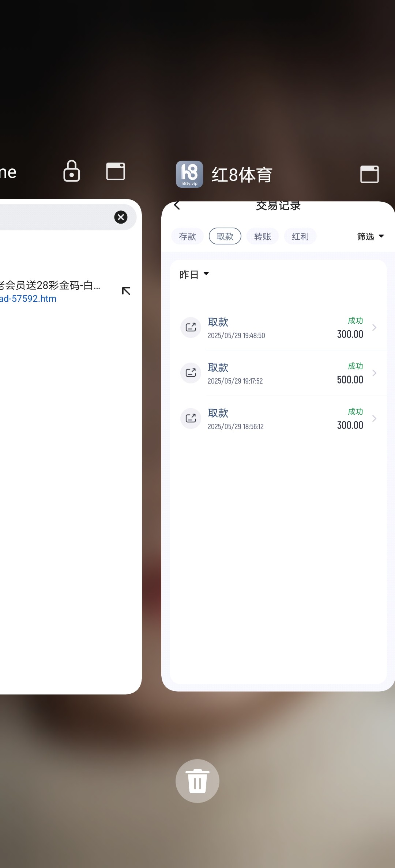Tap the 红8体育 app logo icon

pyautogui.click(x=189, y=174)
